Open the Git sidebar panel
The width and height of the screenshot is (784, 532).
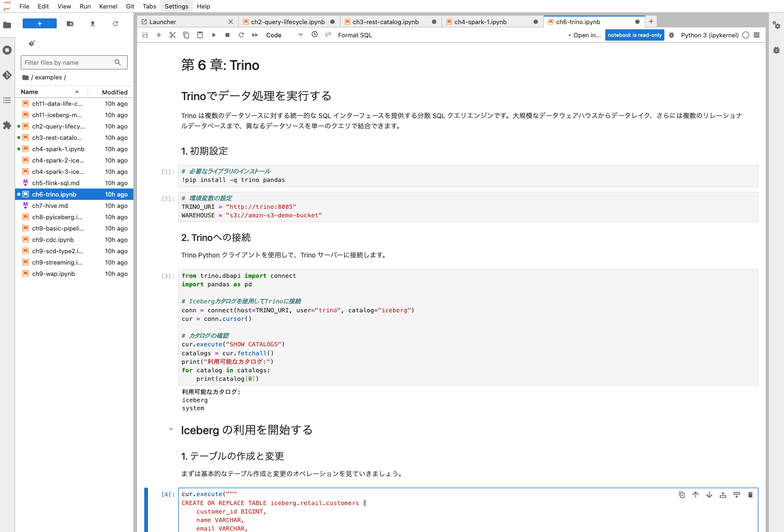tap(7, 75)
